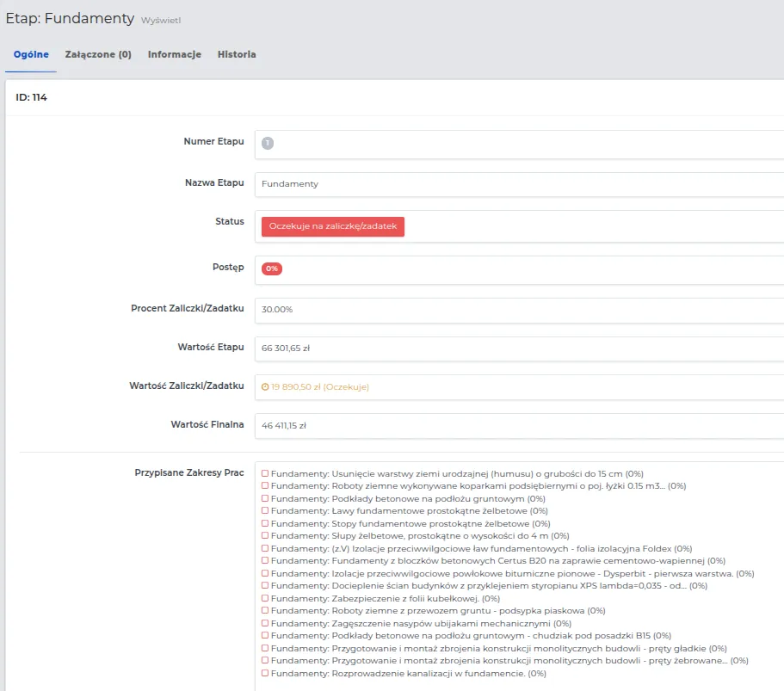784x691 pixels.
Task: Click the square icon before Usunięcie warstwy ziemi
Action: (x=265, y=473)
